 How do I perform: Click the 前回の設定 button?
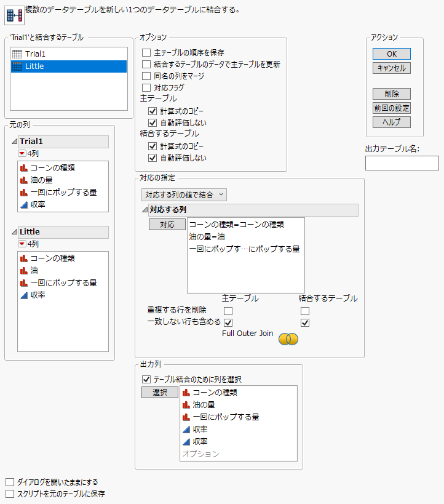391,108
